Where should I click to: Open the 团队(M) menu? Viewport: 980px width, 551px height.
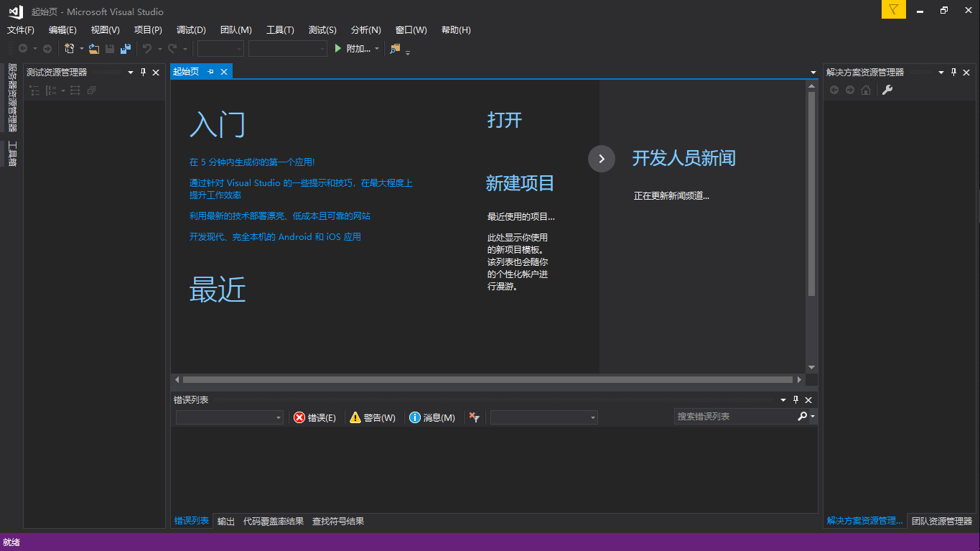(236, 30)
